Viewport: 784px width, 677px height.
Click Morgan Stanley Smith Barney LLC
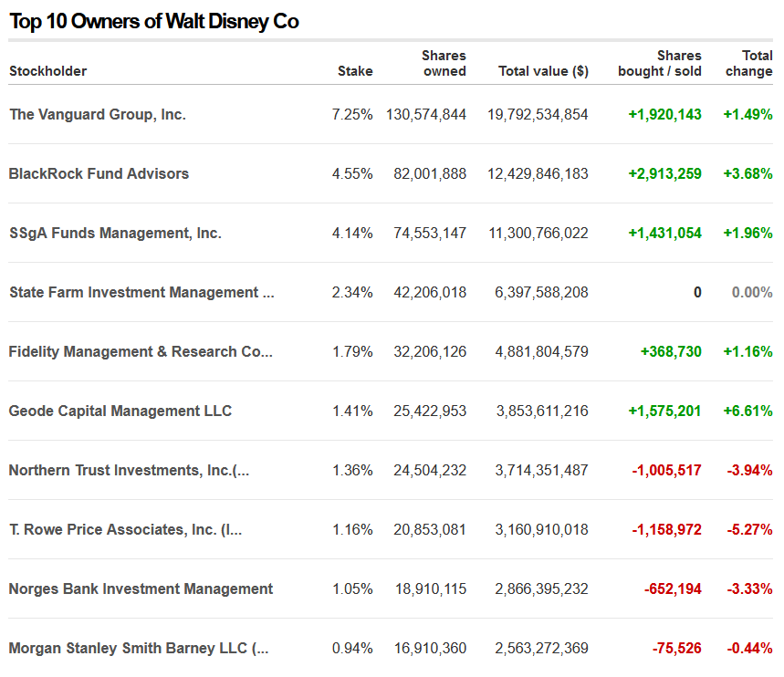pyautogui.click(x=139, y=649)
